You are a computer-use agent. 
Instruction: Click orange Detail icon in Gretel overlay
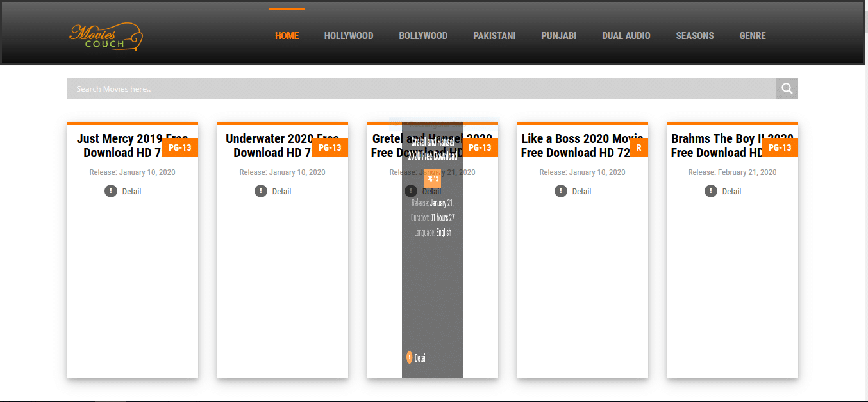click(409, 358)
